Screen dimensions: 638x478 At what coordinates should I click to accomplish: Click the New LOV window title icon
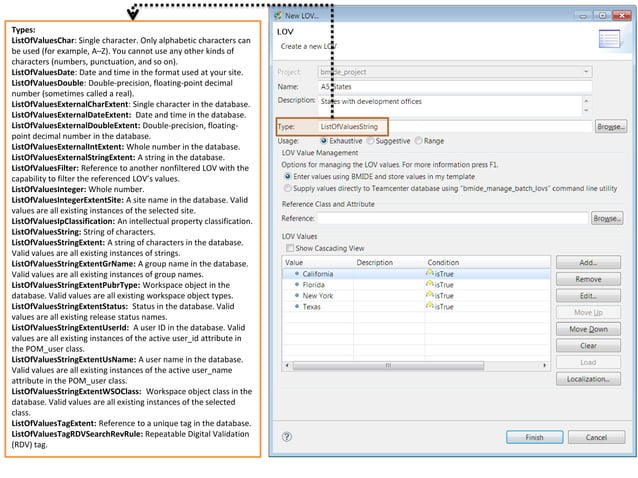[278, 16]
